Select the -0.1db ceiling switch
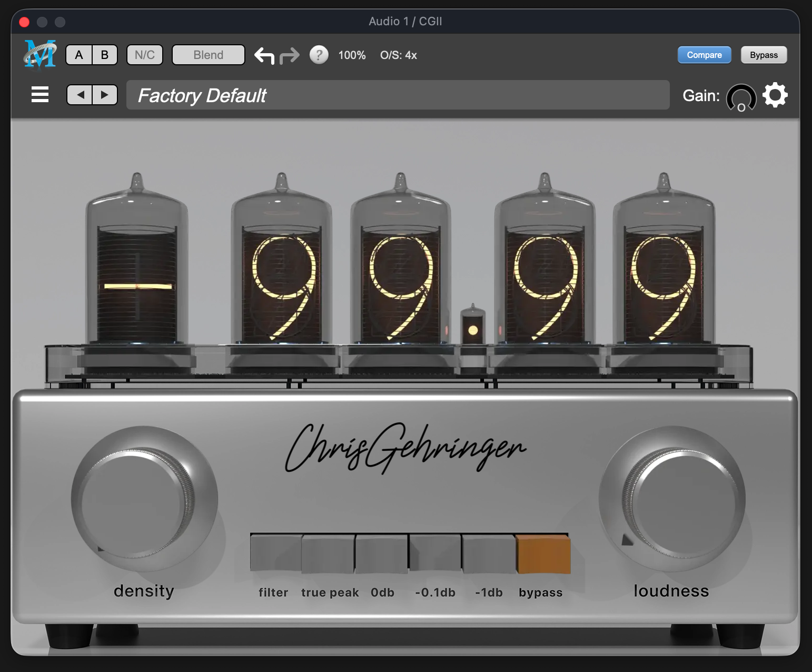 click(x=435, y=552)
